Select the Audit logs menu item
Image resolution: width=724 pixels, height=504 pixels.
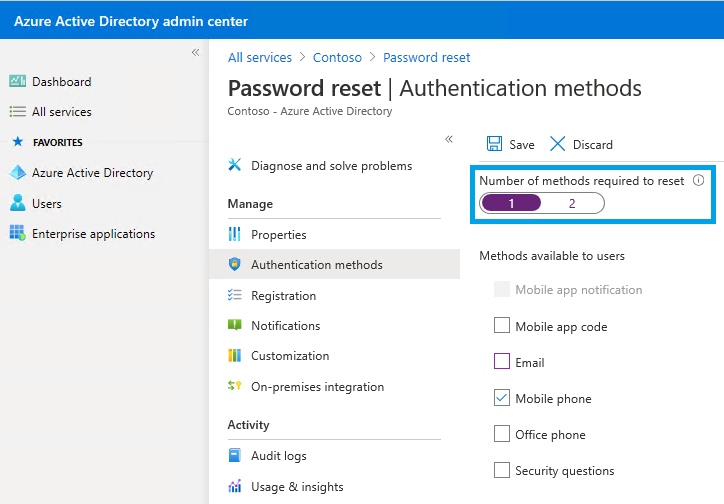[278, 456]
